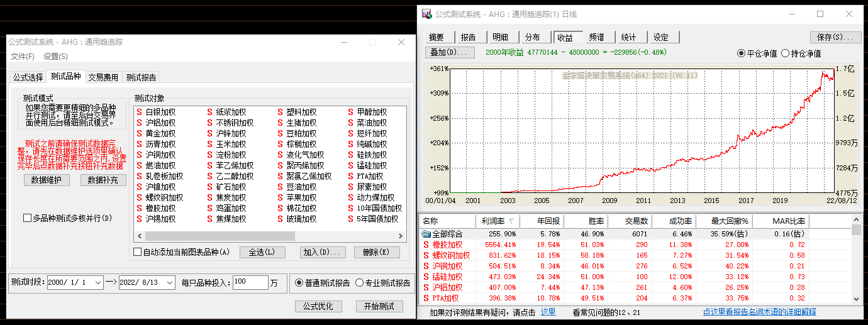Switch to 交易费用 tab
868x325 pixels.
pyautogui.click(x=103, y=77)
